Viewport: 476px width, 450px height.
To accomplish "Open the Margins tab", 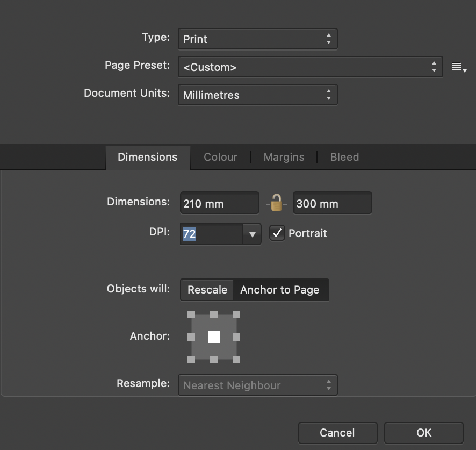I will coord(284,157).
